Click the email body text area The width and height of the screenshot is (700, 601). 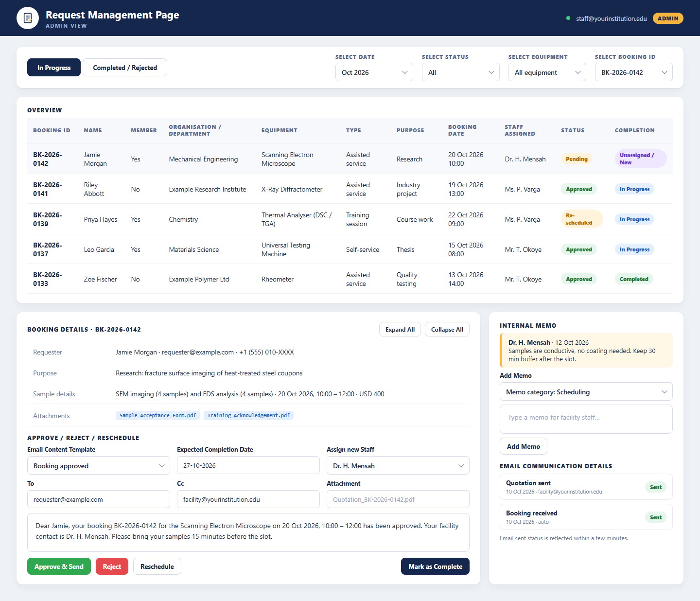pyautogui.click(x=248, y=532)
